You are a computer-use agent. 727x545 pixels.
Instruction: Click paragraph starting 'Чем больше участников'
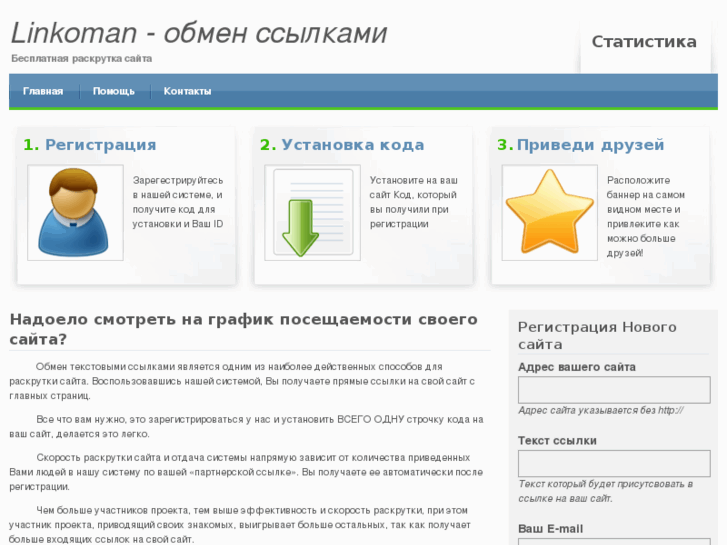[240, 525]
